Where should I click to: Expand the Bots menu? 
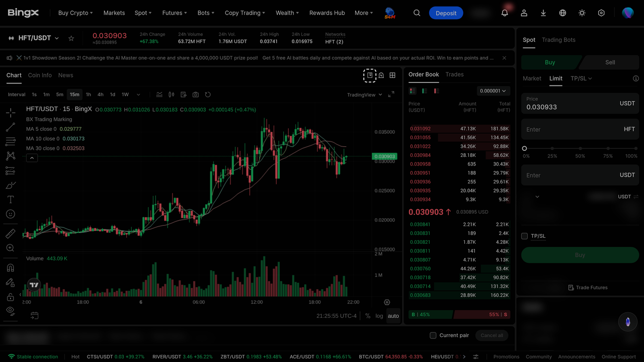click(206, 13)
